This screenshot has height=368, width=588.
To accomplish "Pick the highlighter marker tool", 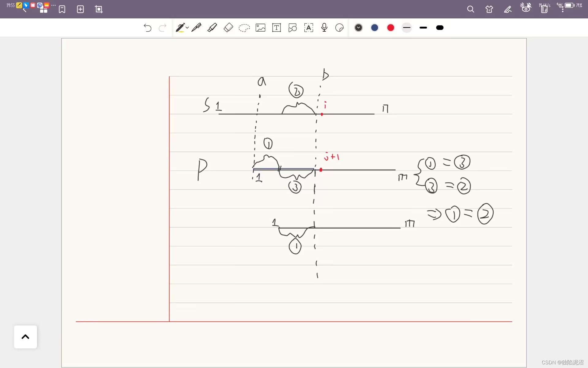I will [x=212, y=28].
